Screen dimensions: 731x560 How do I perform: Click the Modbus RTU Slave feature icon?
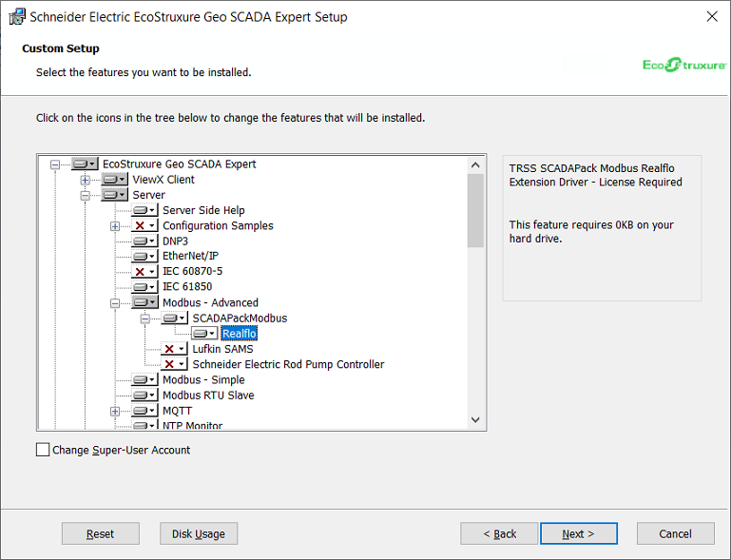tap(144, 396)
